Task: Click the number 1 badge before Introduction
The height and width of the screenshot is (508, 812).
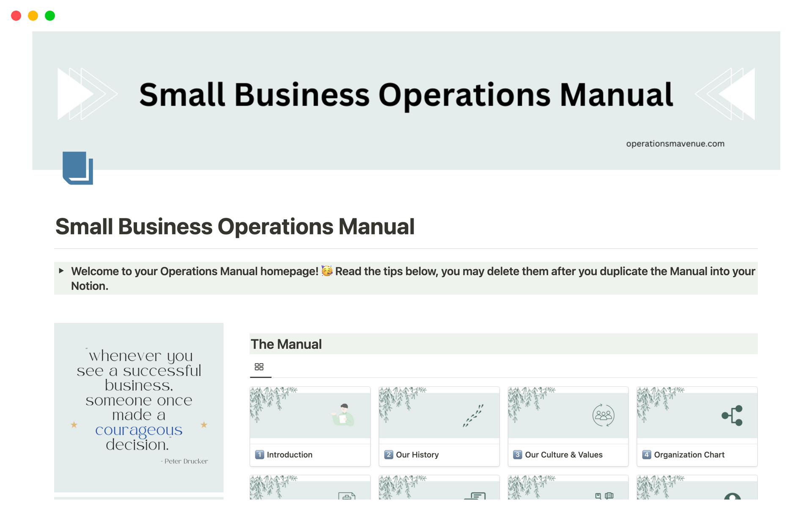Action: (x=260, y=455)
